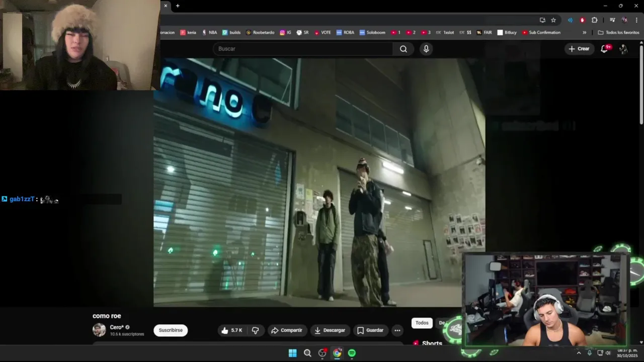Image resolution: width=644 pixels, height=362 pixels.
Task: Open the Sub Confirmation bookmark
Action: click(541, 32)
